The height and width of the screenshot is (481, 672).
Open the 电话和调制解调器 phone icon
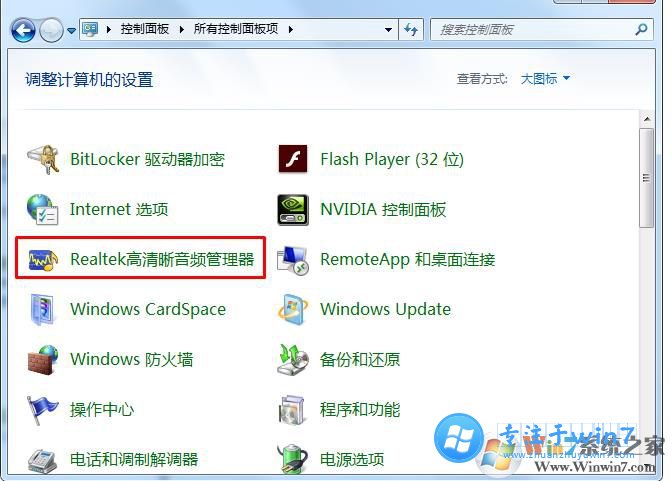click(42, 460)
